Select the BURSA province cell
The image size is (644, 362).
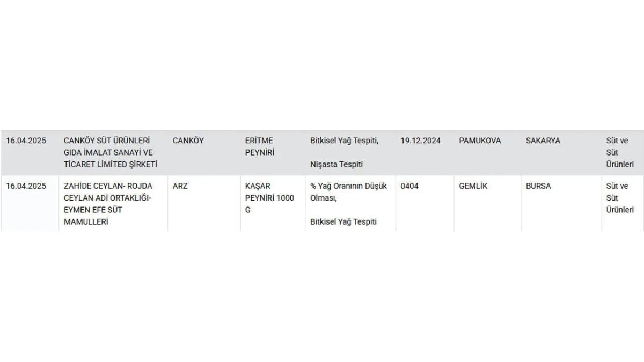[x=538, y=186]
